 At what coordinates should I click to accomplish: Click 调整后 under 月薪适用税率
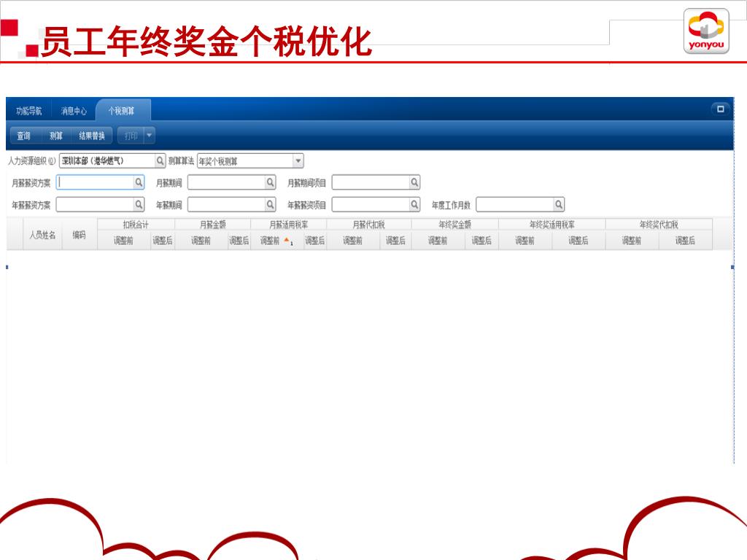click(x=315, y=241)
